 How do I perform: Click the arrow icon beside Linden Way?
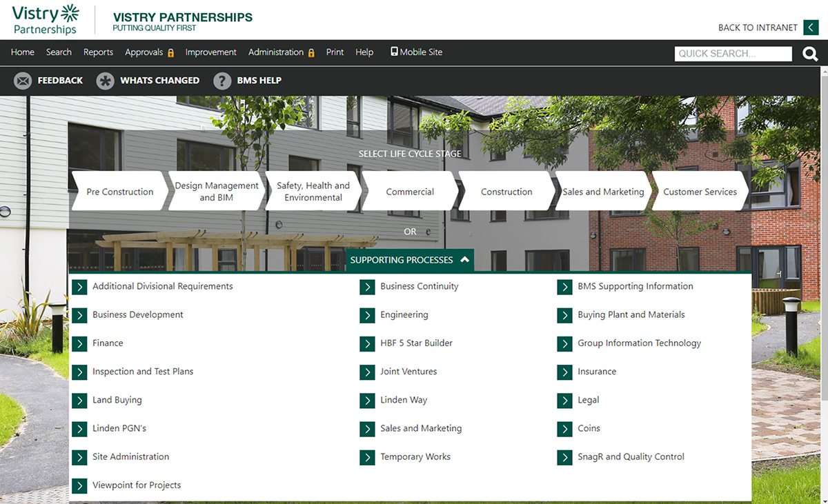pyautogui.click(x=367, y=400)
